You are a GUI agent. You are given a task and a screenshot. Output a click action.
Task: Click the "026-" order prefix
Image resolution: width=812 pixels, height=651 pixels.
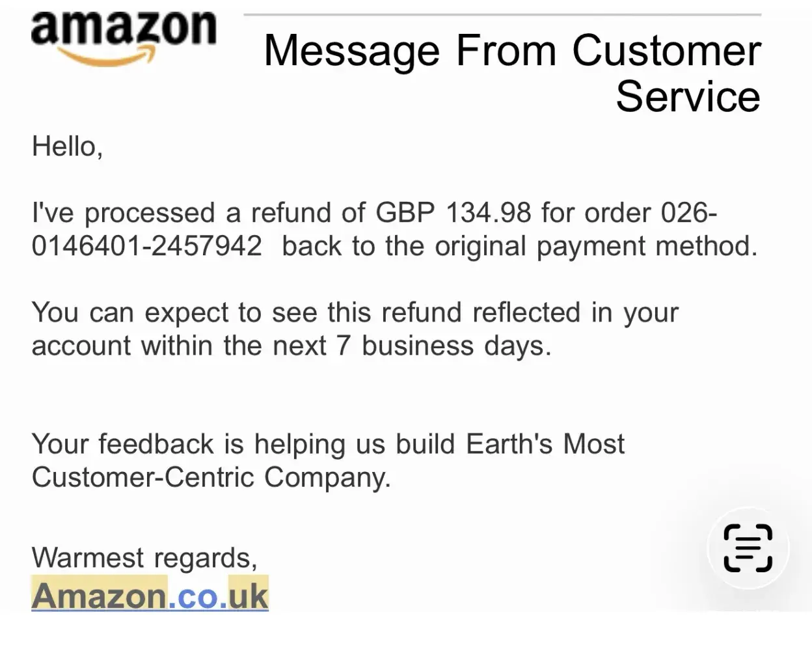[x=688, y=213]
